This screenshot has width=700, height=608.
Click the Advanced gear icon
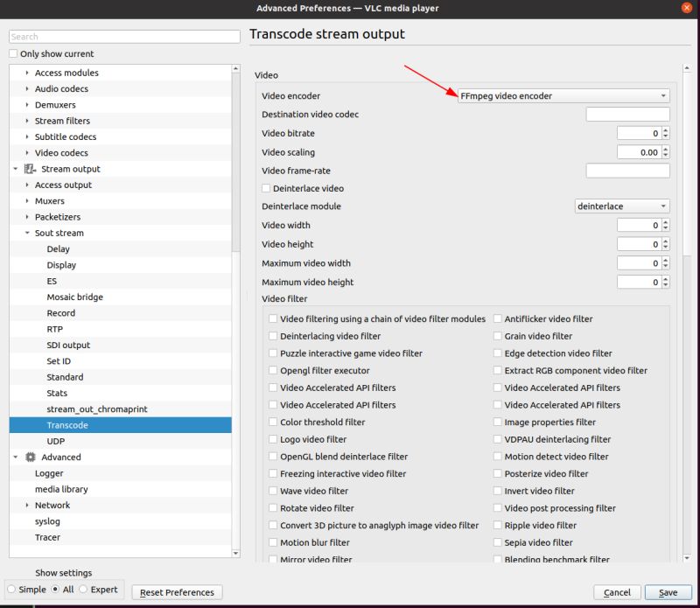pyautogui.click(x=30, y=458)
